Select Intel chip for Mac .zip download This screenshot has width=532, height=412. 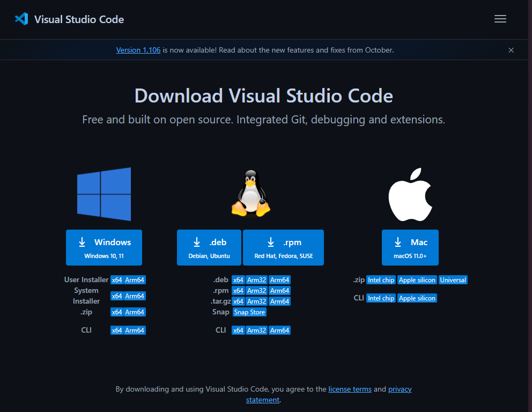coord(381,280)
